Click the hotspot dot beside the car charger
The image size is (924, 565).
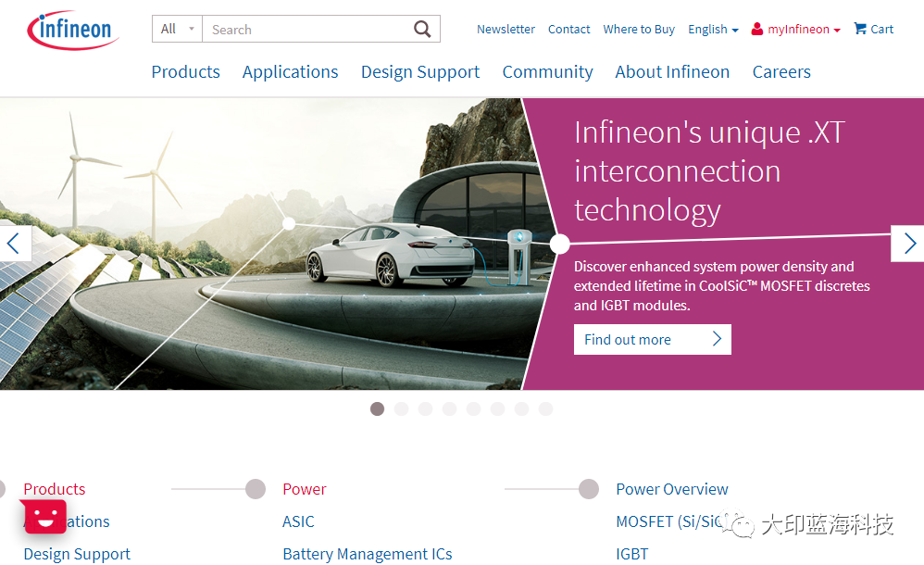click(559, 244)
